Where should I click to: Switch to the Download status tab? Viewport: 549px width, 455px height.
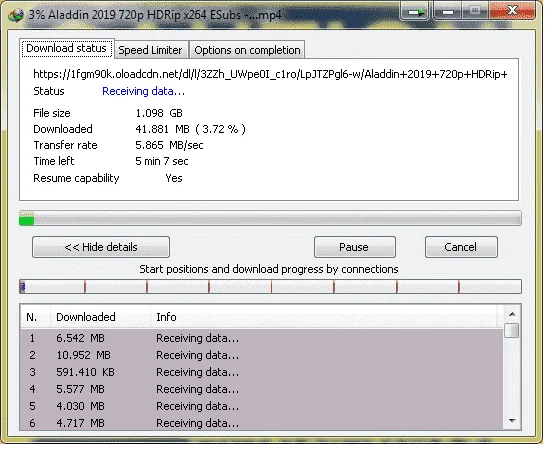pyautogui.click(x=67, y=48)
